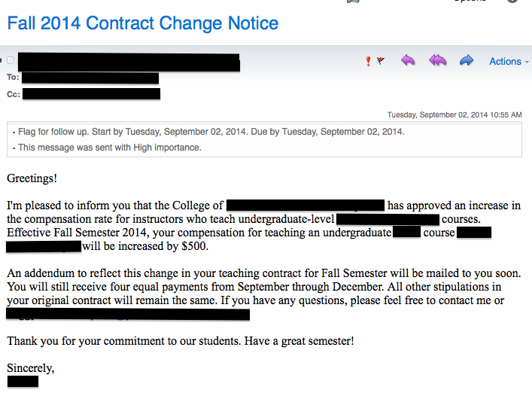Click the Fall 2014 Contract Change Notice subject

click(x=143, y=23)
